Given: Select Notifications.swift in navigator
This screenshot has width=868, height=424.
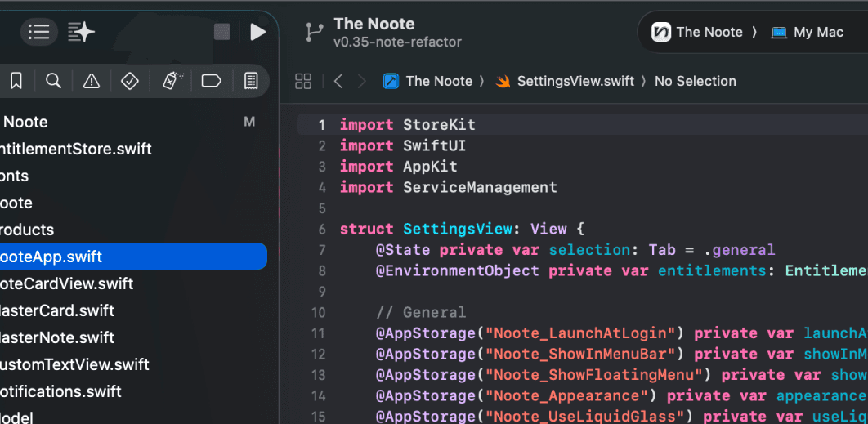Looking at the screenshot, I should [x=133, y=392].
